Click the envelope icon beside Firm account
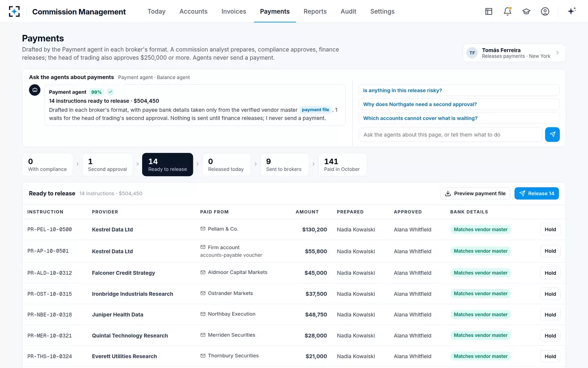 click(x=203, y=247)
